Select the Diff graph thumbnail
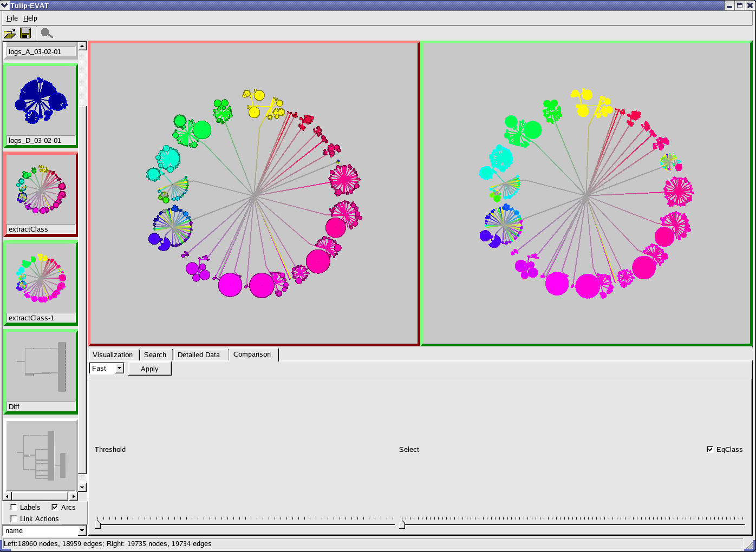The image size is (756, 552). 41,368
